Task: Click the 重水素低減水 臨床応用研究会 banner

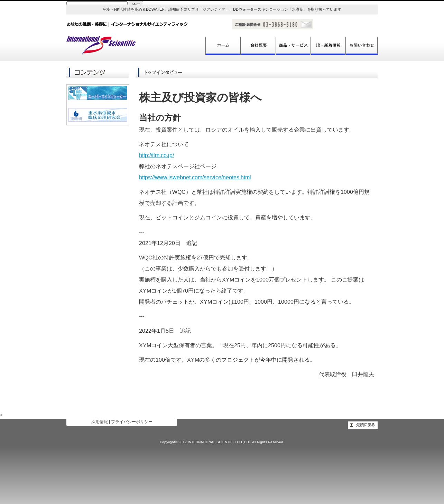Action: 98,115
